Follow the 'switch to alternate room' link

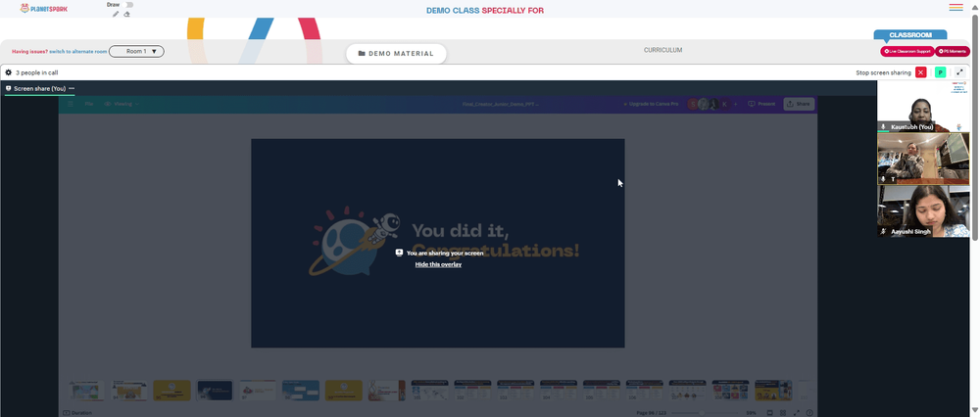[x=78, y=51]
